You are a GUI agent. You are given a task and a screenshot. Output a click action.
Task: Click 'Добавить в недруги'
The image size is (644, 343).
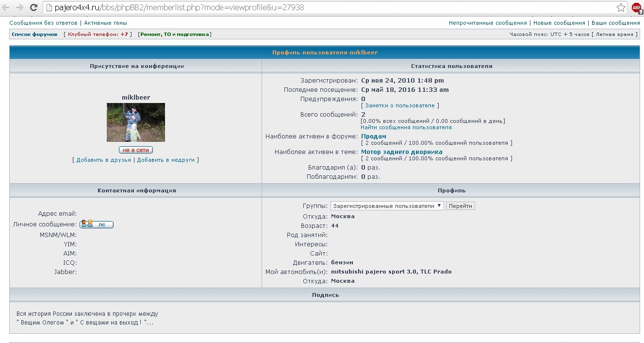pos(166,160)
